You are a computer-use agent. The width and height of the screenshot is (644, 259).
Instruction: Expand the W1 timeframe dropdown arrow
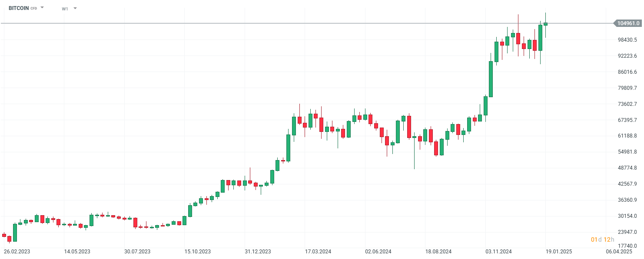[75, 8]
